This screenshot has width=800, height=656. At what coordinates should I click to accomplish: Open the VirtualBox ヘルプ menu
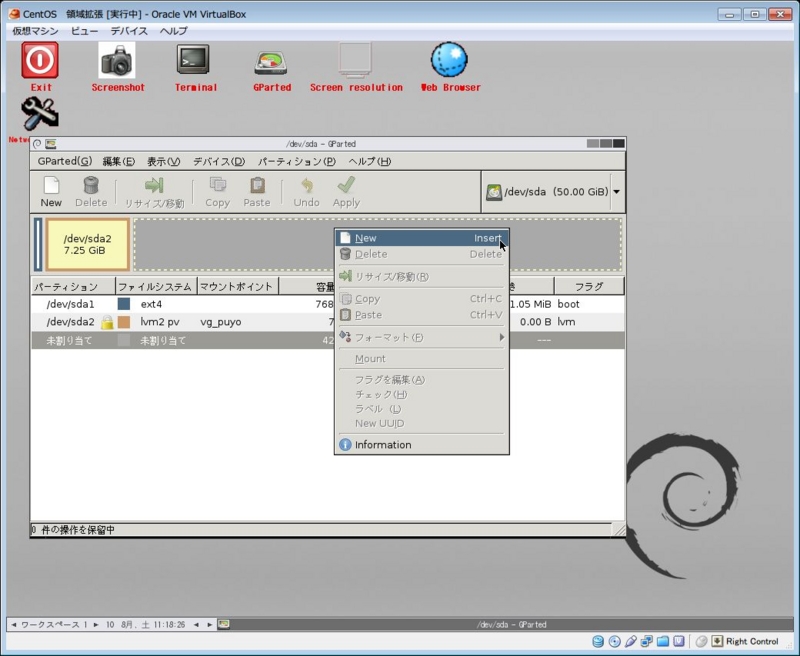[x=173, y=31]
